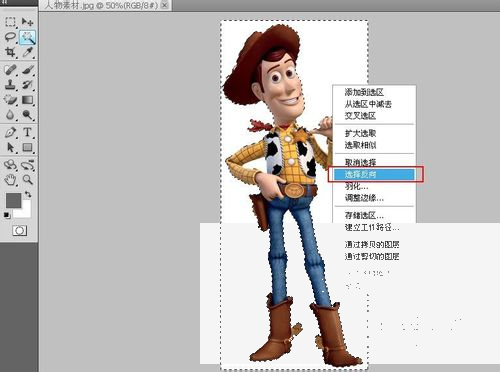Toggle Quick Mask mode
This screenshot has width=500, height=372.
(x=19, y=230)
